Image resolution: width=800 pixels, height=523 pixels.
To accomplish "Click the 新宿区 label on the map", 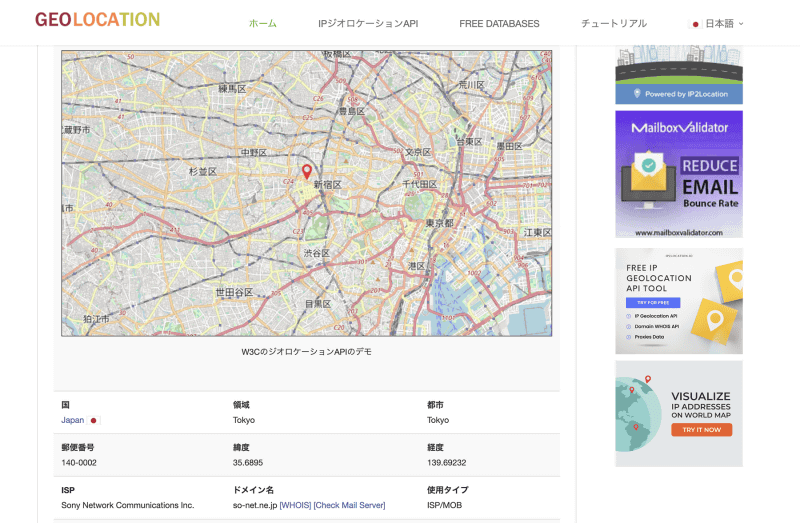I will point(328,185).
